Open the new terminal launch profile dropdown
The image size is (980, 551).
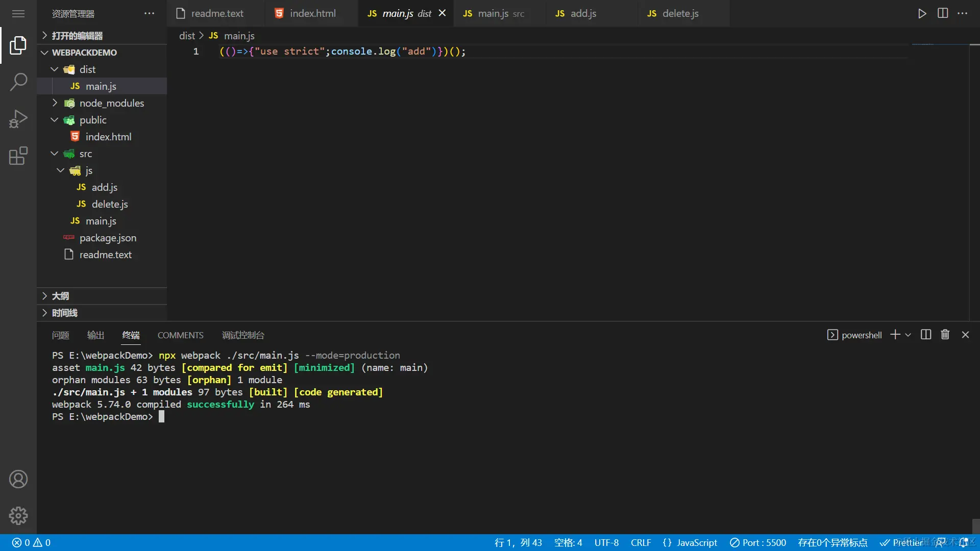[908, 335]
